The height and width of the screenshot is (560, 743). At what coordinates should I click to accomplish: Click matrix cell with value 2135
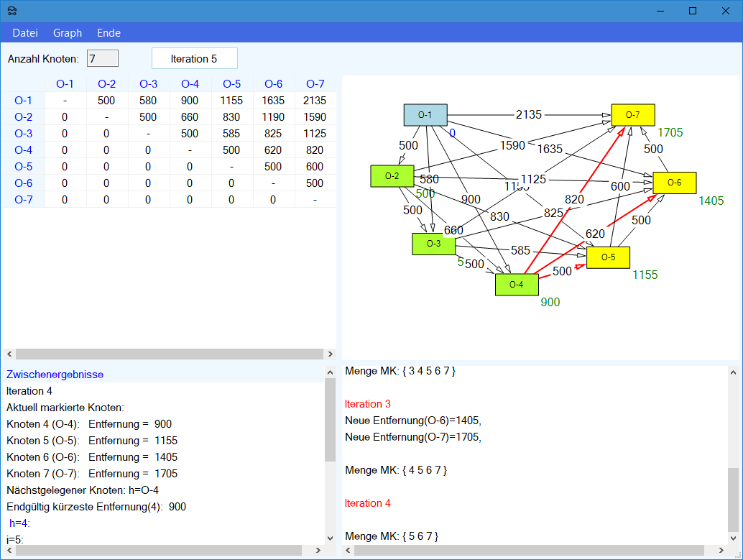[x=315, y=101]
